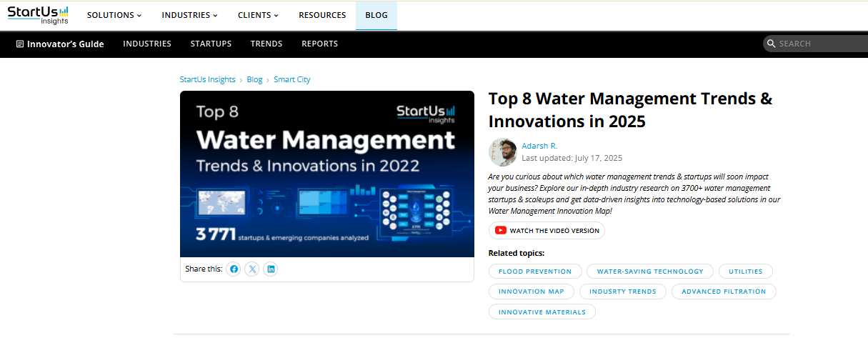Click the Last updated July 17, 2025 text
This screenshot has height=343, width=868.
coord(572,158)
